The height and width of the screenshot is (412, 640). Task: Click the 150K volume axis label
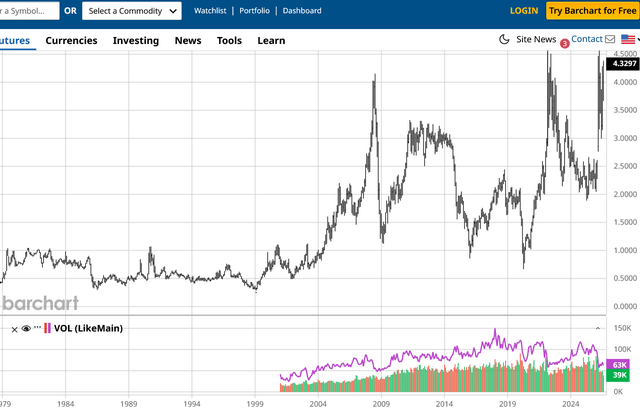pos(622,328)
